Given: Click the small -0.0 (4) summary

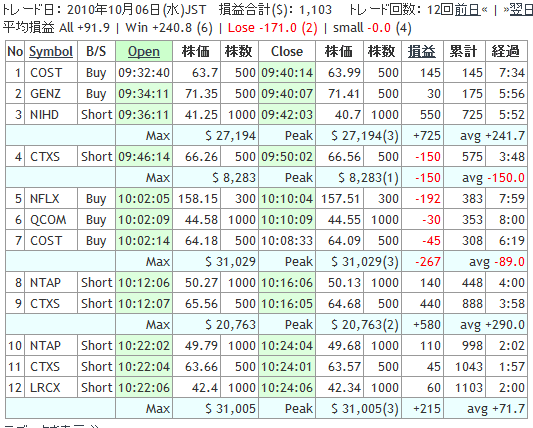Looking at the screenshot, I should coord(372,28).
